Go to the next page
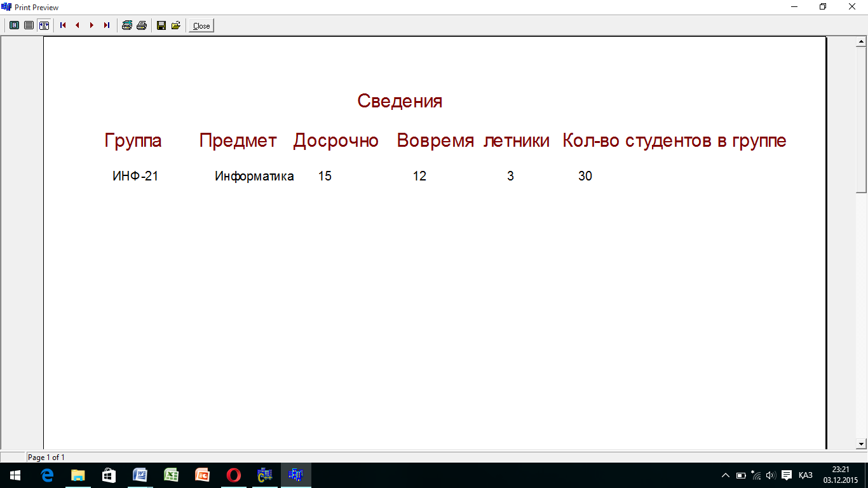The width and height of the screenshot is (868, 488). 92,25
